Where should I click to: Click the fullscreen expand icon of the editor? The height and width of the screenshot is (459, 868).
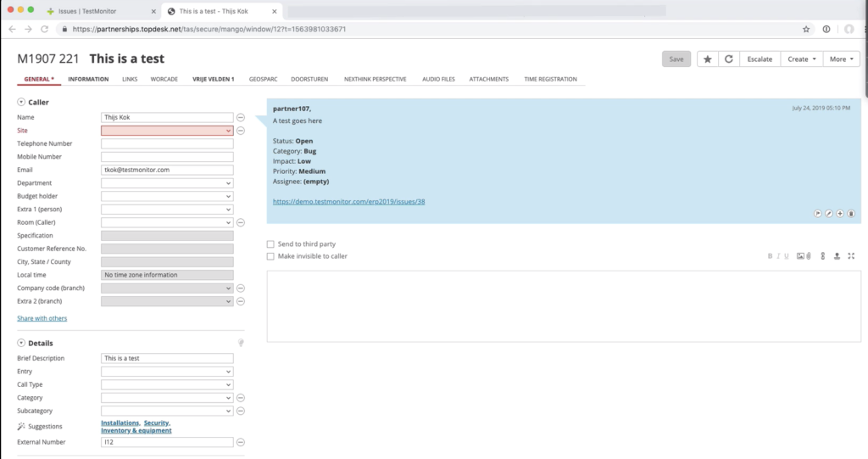[x=851, y=256]
